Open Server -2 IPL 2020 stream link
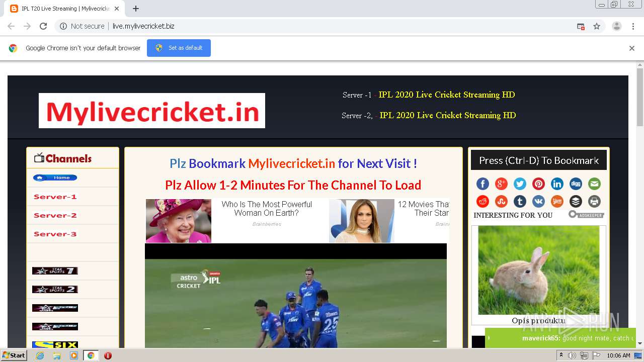Viewport: 644px width, 362px height. pos(448,115)
